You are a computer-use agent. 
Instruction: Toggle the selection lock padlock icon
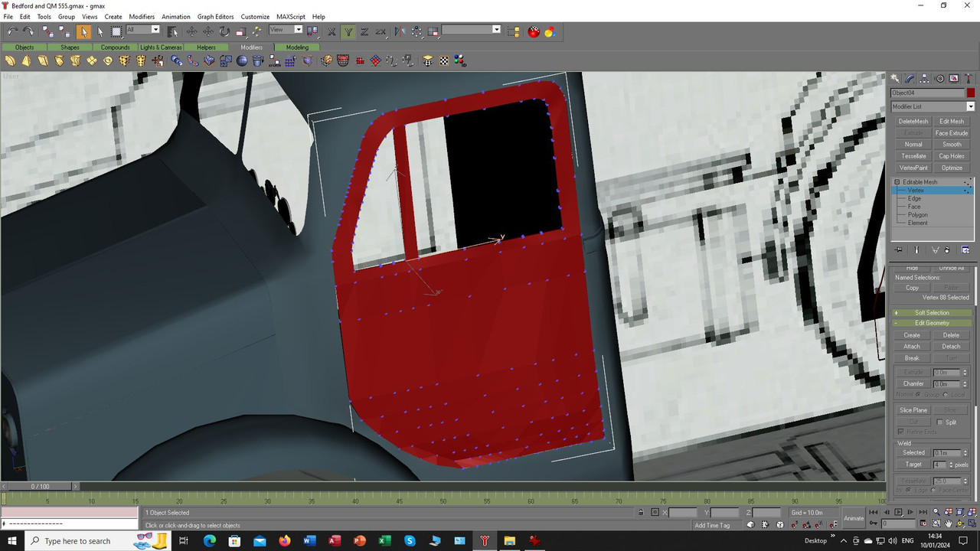[x=642, y=513]
